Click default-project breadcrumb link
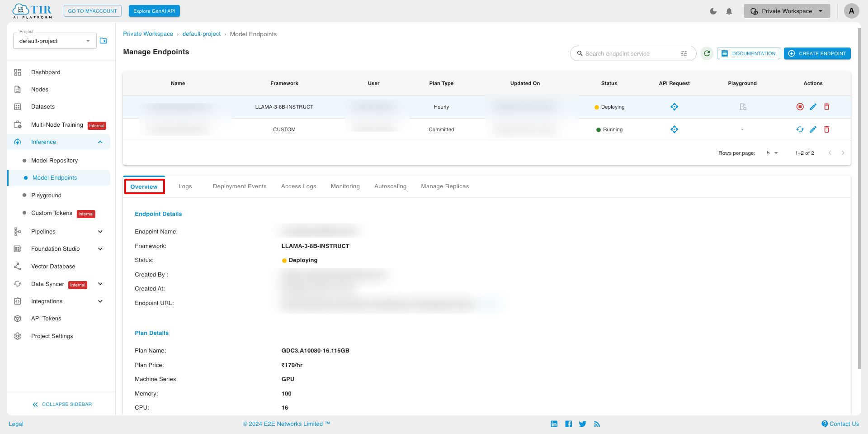This screenshot has height=434, width=868. click(x=202, y=34)
